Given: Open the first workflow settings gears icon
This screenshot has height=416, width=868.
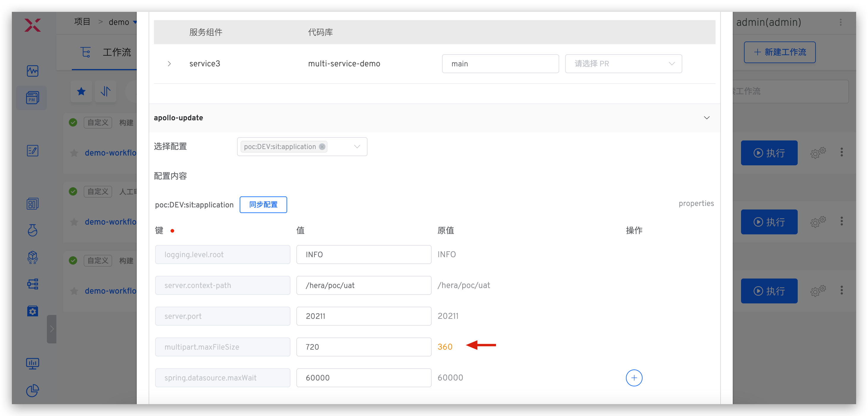Looking at the screenshot, I should 818,153.
